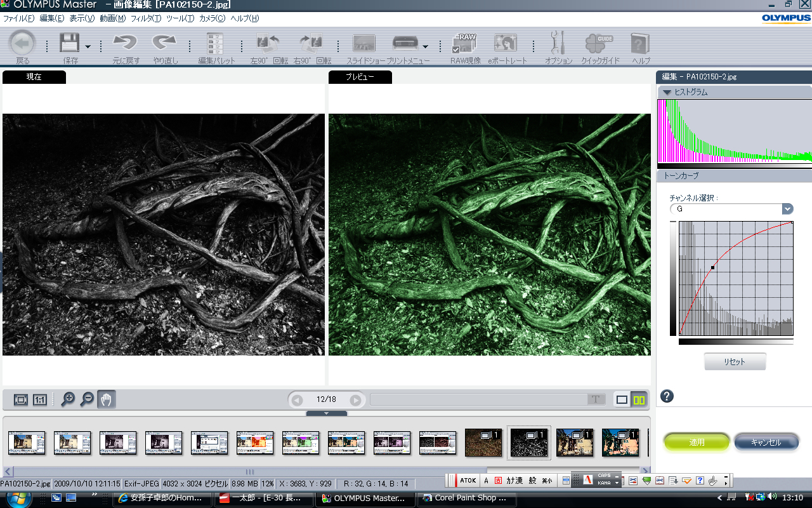
Task: Select the 現在 tab
Action: (x=34, y=77)
